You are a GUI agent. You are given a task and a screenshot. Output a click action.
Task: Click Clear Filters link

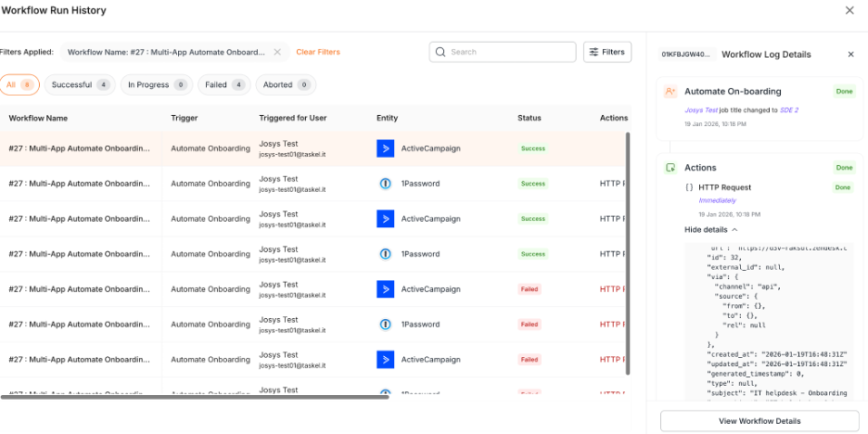[x=318, y=52]
